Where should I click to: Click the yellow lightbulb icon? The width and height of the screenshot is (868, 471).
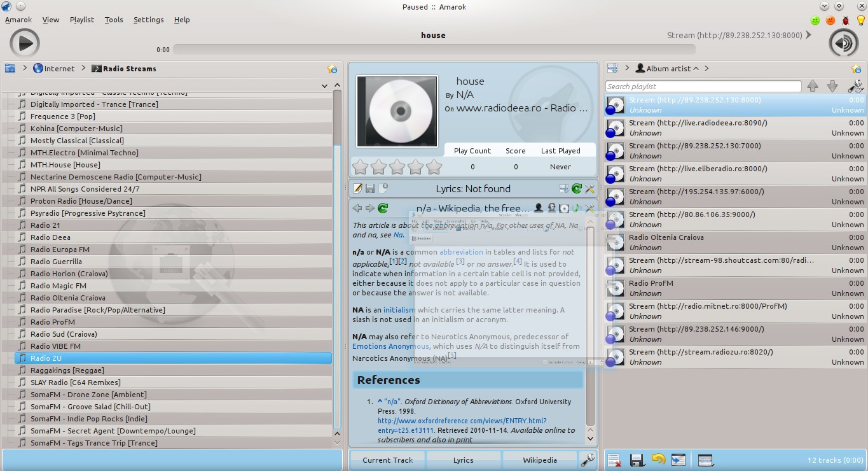coord(860,20)
